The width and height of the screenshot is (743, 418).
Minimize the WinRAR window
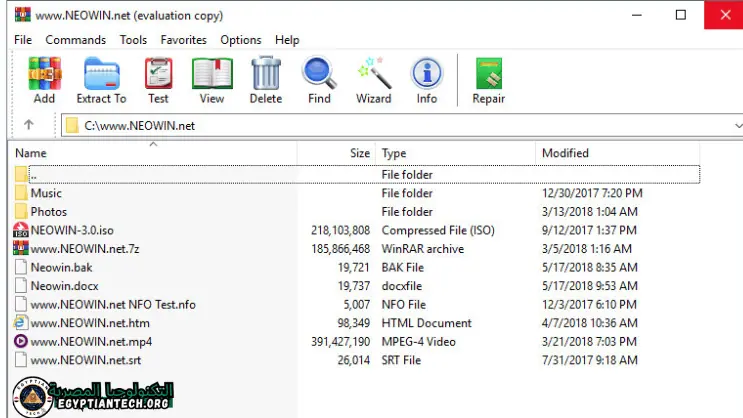637,15
